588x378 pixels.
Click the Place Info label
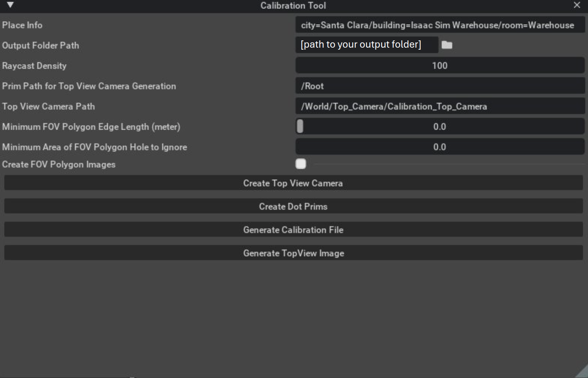[22, 25]
